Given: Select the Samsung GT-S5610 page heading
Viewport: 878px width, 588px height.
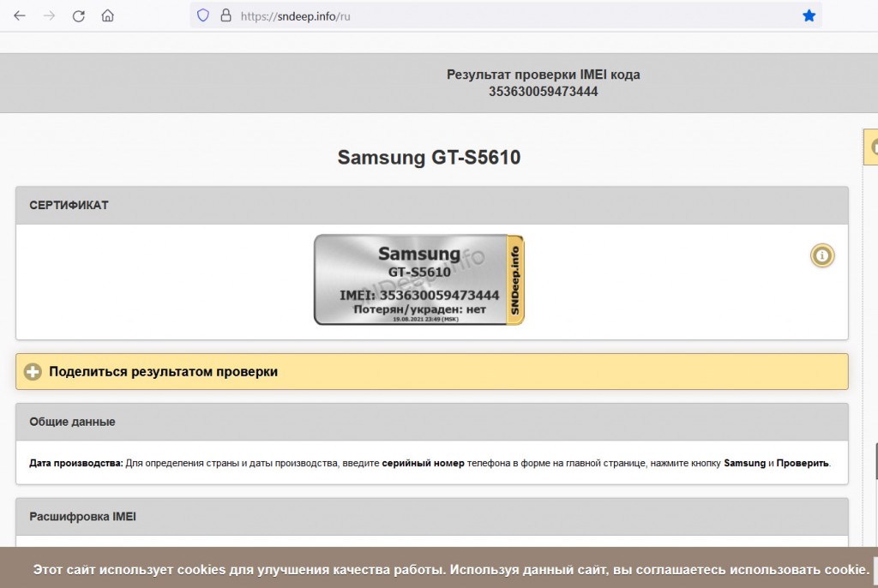Looking at the screenshot, I should click(429, 158).
